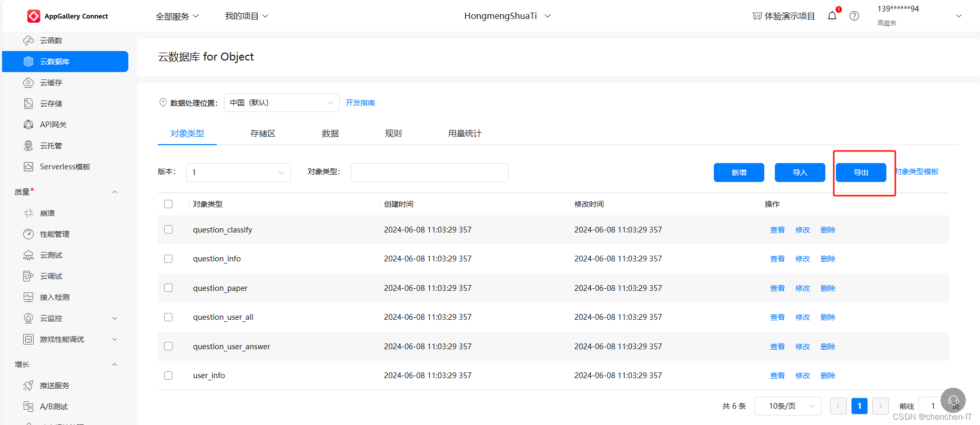Click 删除 for question_paper
This screenshot has width=980, height=425.
click(828, 288)
